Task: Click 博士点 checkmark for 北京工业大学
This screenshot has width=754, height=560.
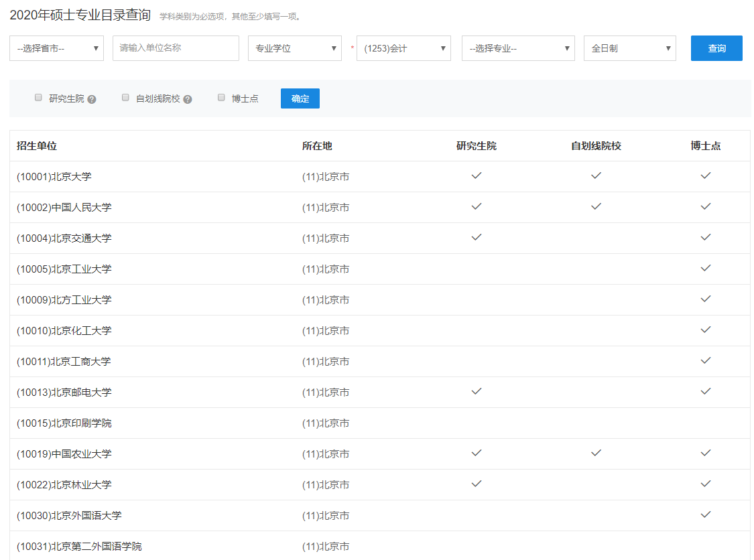Action: [x=705, y=268]
